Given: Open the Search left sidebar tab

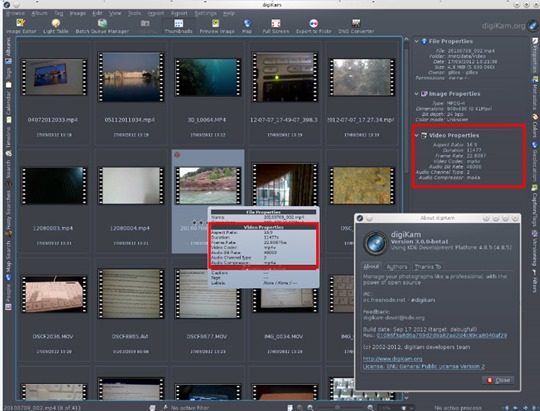Looking at the screenshot, I should click(8, 172).
